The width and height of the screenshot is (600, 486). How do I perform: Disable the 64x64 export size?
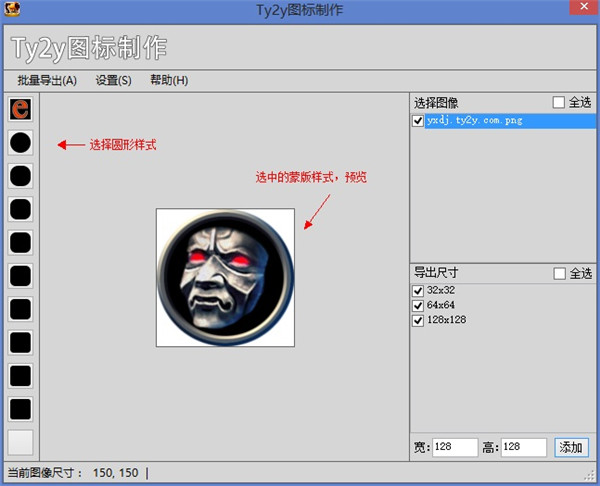418,305
